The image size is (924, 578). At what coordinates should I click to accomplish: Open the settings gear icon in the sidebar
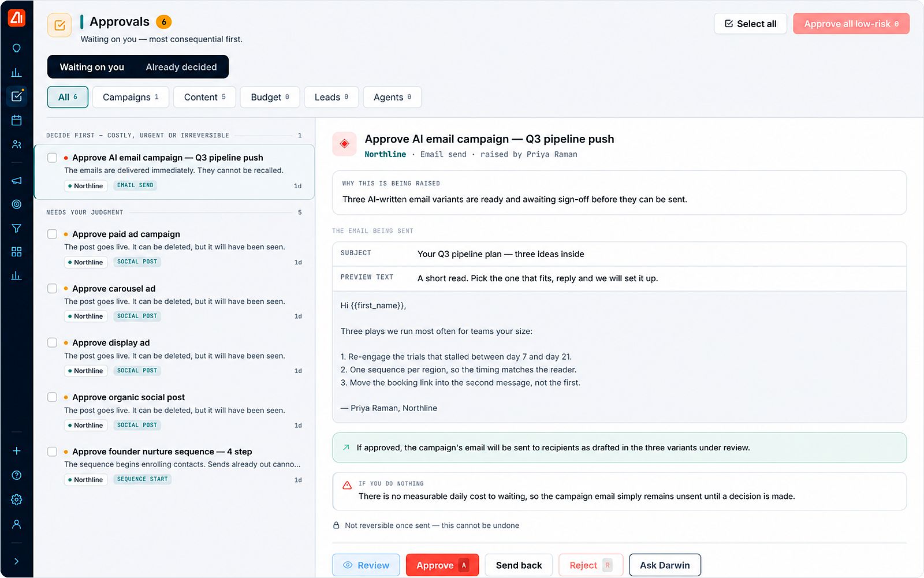click(x=17, y=499)
